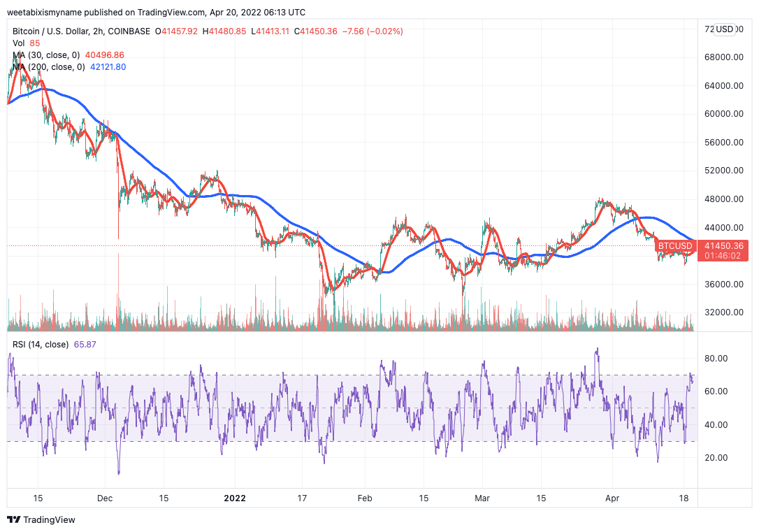Click the 20.00 level on the RSI scale
Screen dimensions: 759x532
[x=717, y=458]
